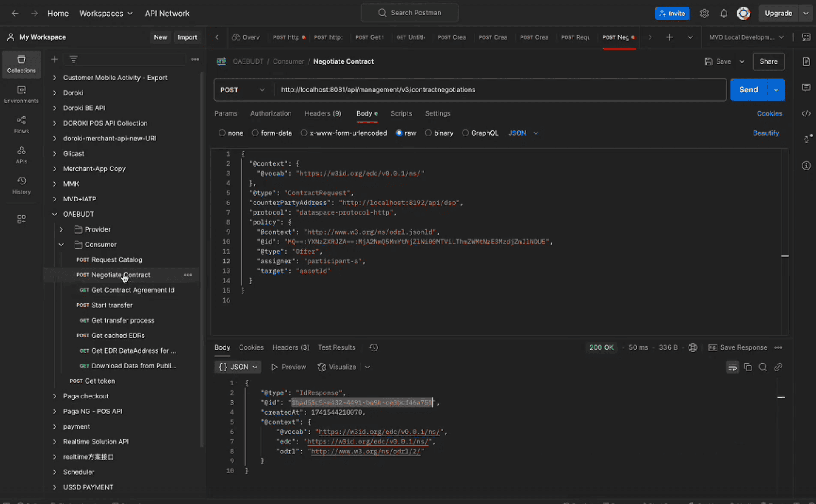The width and height of the screenshot is (816, 504).
Task: Open more options for Negotiate Contract
Action: 188,275
